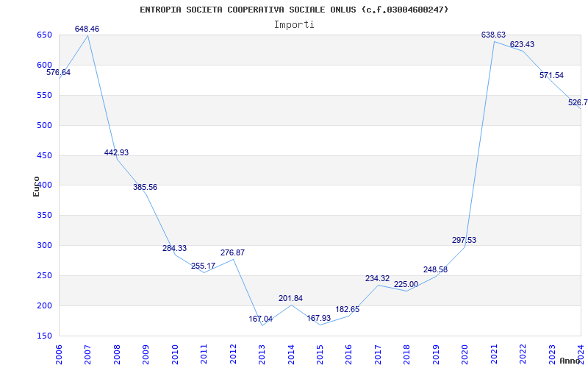The width and height of the screenshot is (588, 368).
Task: Click the 2015 x-axis year label
Action: [320, 353]
